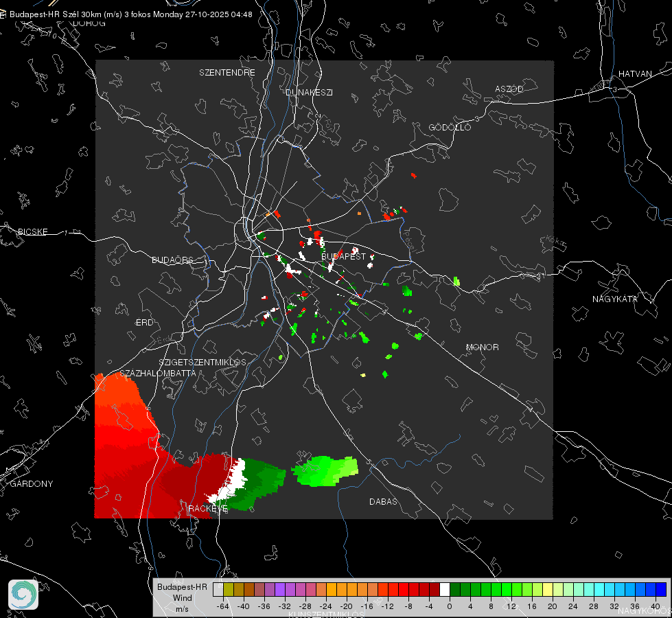Viewport: 672px width, 618px height.
Task: Click the RACKEVE town label
Action: (208, 509)
